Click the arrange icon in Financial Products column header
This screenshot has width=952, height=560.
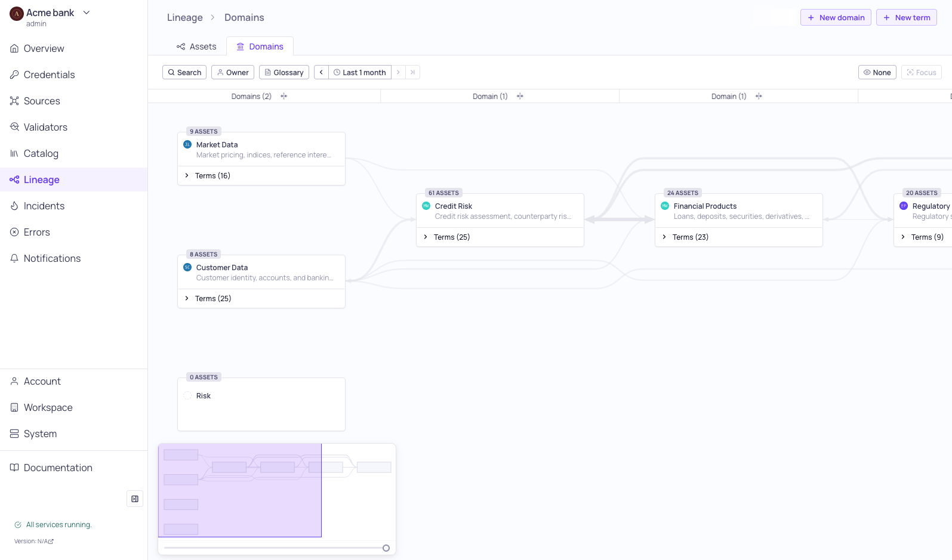point(759,96)
